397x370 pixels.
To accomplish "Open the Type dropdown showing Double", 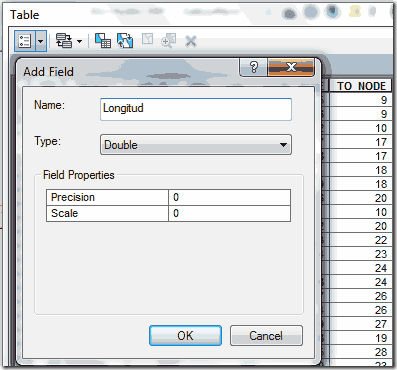I will 196,145.
